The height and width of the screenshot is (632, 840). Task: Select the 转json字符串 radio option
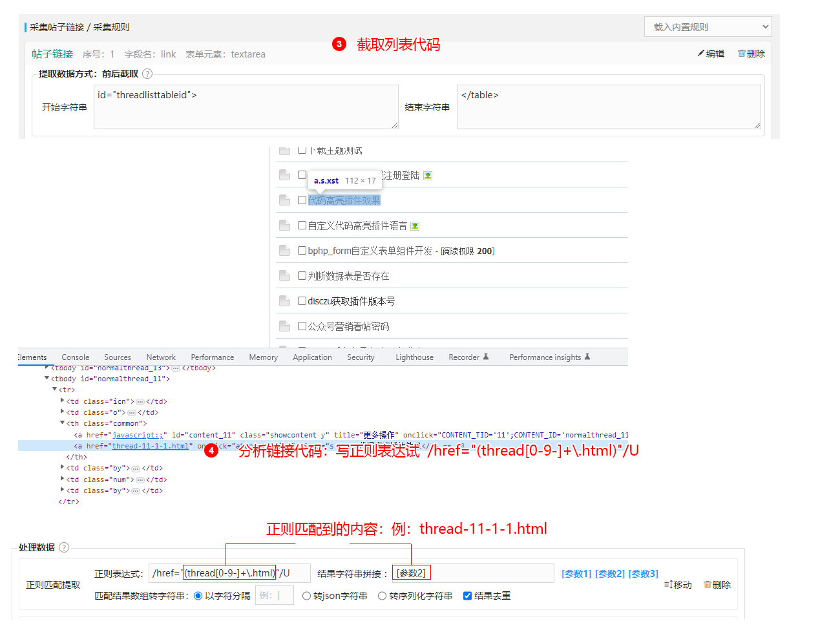pos(307,596)
